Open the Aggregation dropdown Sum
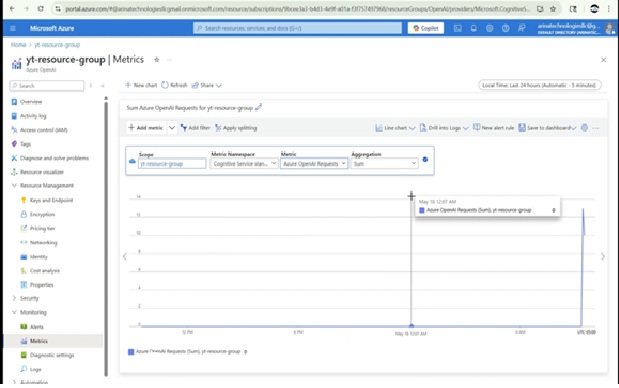This screenshot has width=619, height=388. (x=385, y=163)
